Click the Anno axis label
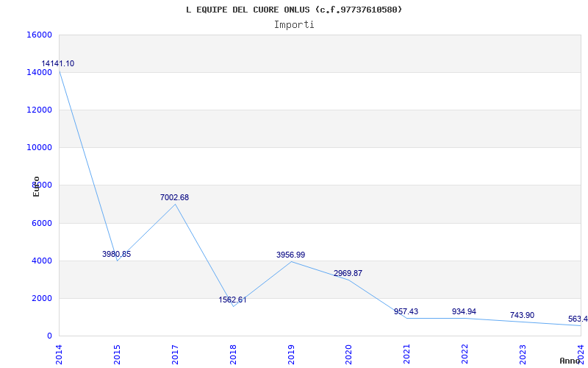588x368 pixels. pos(570,361)
